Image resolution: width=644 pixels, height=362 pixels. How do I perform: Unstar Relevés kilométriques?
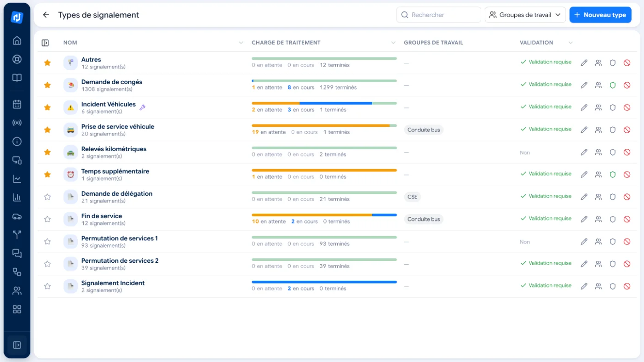[47, 152]
